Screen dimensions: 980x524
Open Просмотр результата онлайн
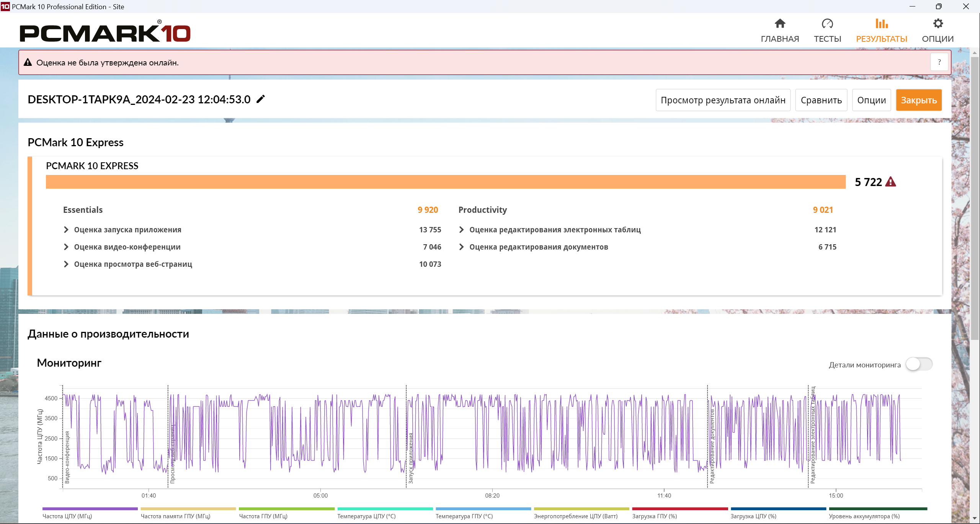point(723,100)
